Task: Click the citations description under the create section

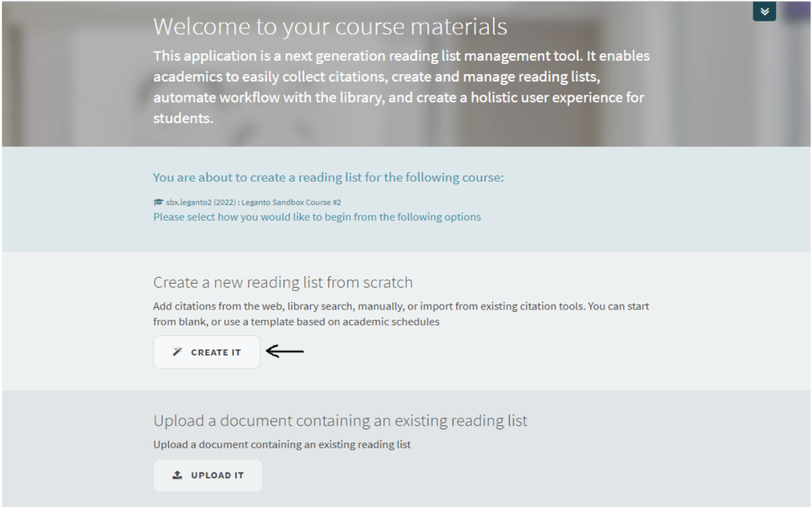Action: point(401,313)
